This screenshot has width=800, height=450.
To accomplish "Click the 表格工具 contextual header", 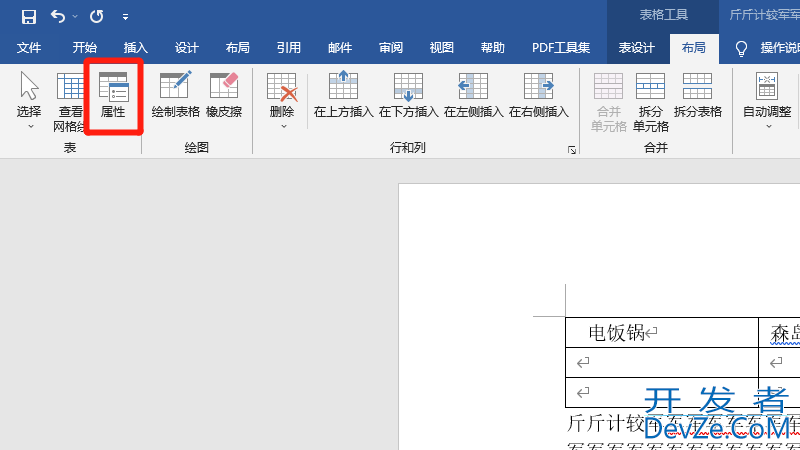I will [x=663, y=15].
